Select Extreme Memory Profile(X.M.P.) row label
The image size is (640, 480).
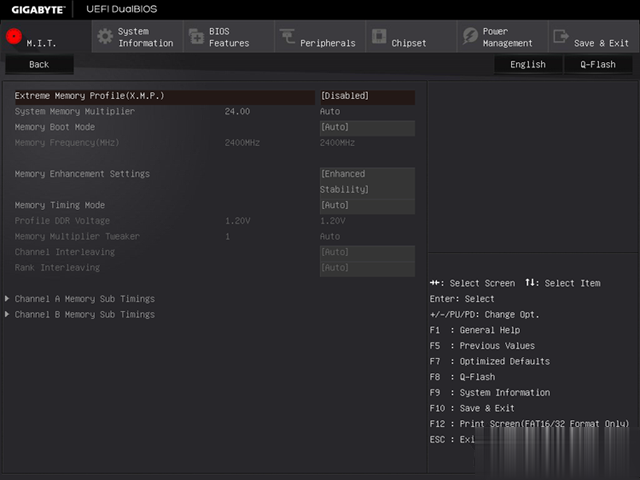(89, 96)
